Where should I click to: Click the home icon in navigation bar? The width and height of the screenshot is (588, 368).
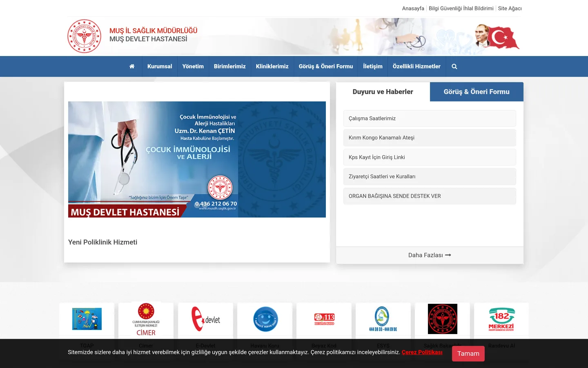[x=132, y=66]
